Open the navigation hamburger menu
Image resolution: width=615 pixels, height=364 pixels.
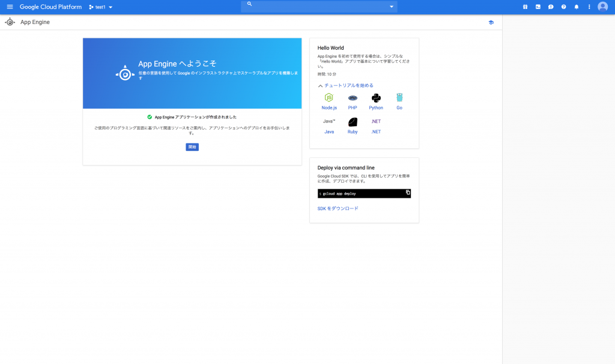[8, 7]
